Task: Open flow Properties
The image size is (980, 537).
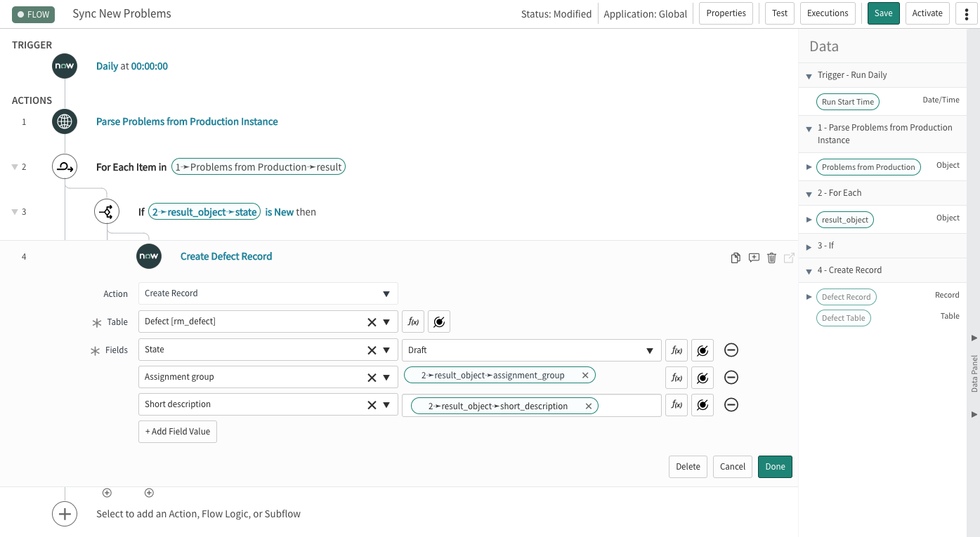Action: pyautogui.click(x=726, y=13)
